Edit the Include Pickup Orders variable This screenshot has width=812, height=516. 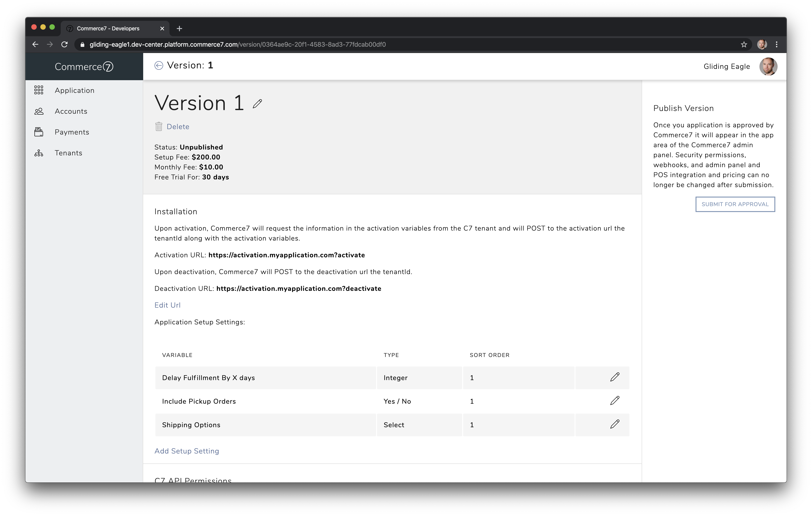[x=614, y=401]
